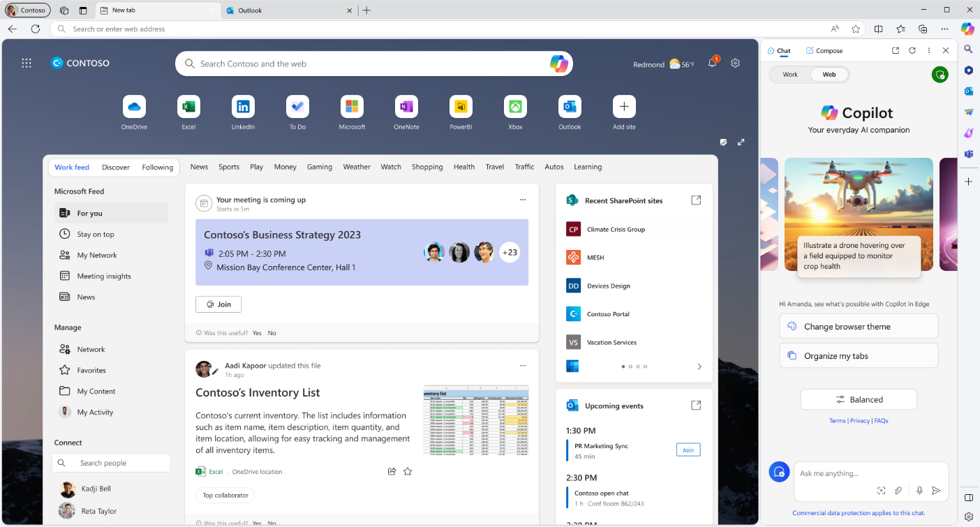This screenshot has width=980, height=527.
Task: Select Stay on top in sidebar
Action: coord(111,235)
